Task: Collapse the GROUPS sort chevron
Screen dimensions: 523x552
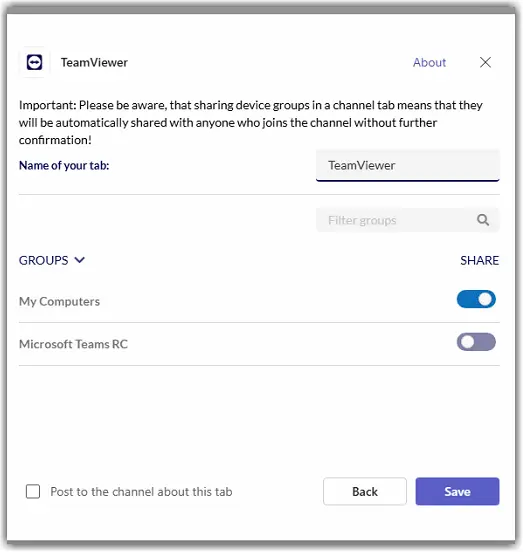Action: (80, 260)
